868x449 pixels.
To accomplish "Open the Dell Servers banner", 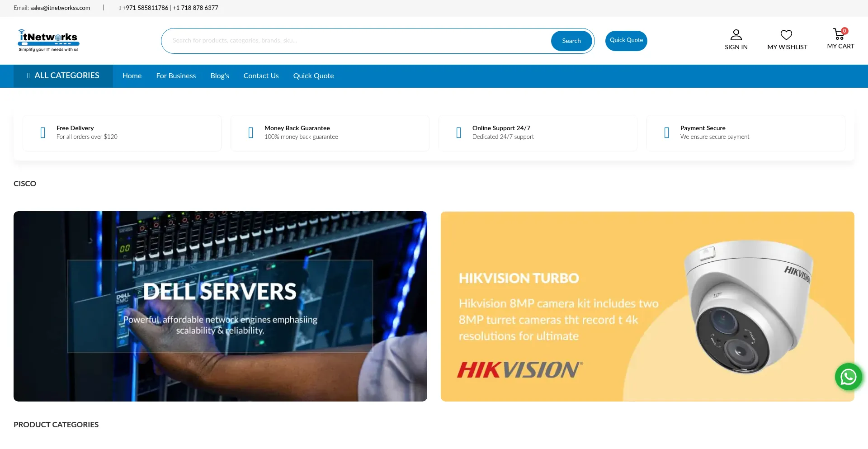I will click(220, 306).
